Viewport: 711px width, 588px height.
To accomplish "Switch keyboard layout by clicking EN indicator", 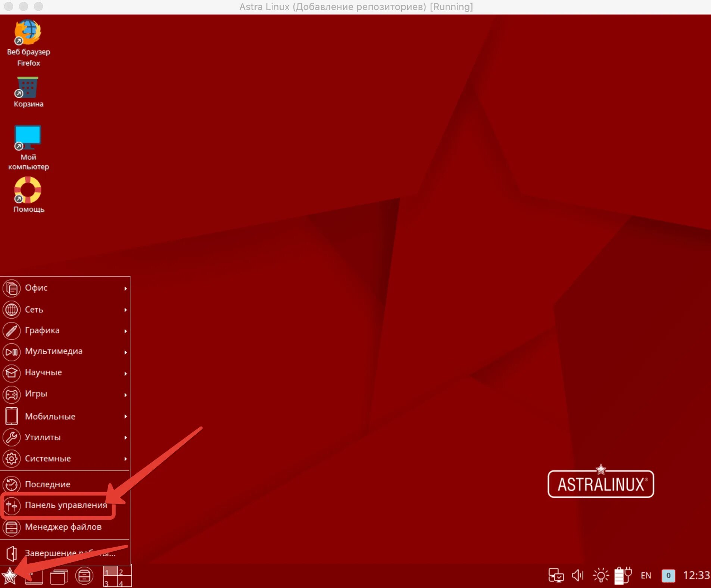I will pyautogui.click(x=646, y=575).
